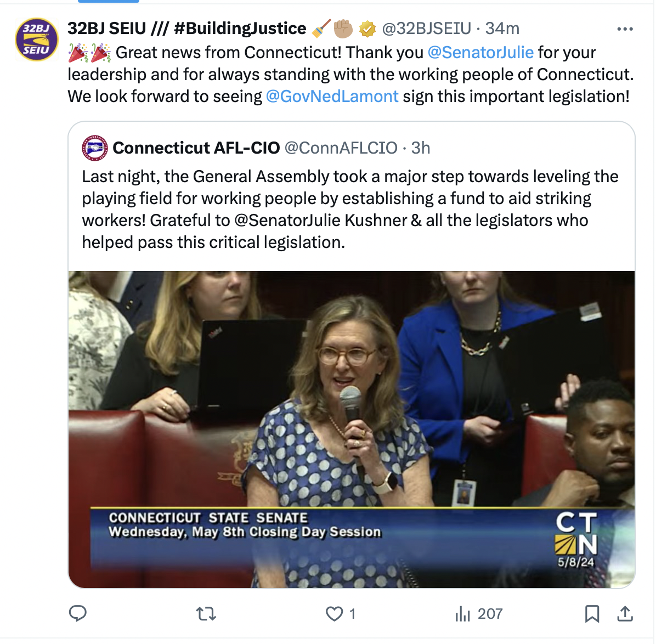Like the tweet with heart icon

click(x=334, y=614)
